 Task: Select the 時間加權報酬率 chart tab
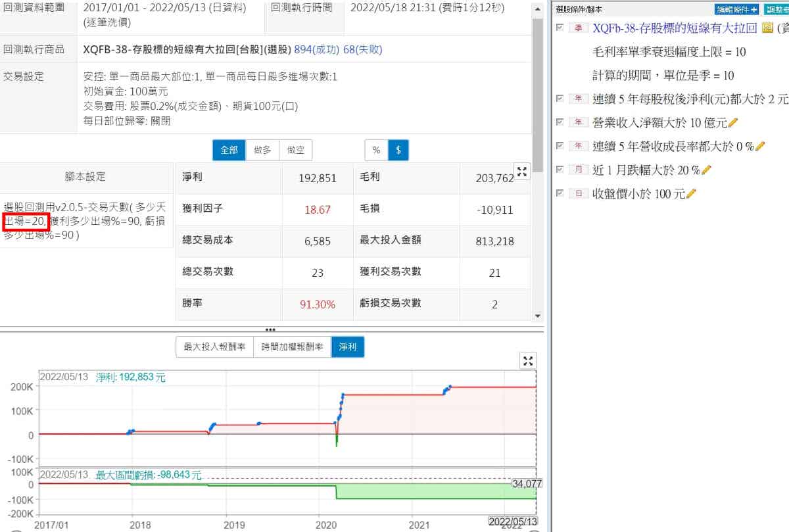[x=292, y=347]
